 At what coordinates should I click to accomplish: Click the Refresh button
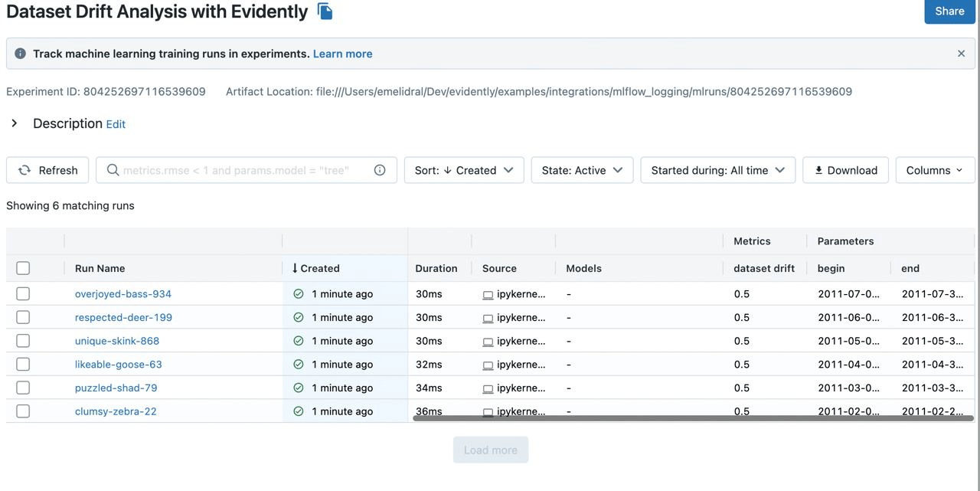[x=47, y=170]
